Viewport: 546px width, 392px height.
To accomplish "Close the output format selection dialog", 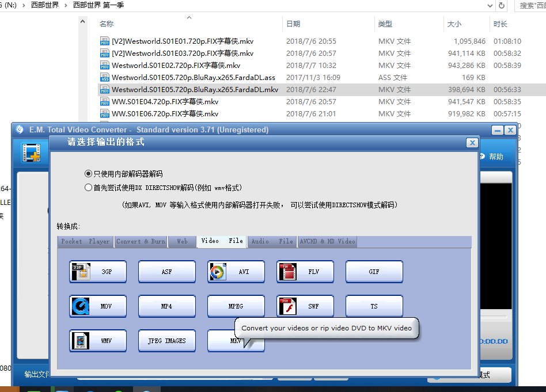I will [x=472, y=142].
